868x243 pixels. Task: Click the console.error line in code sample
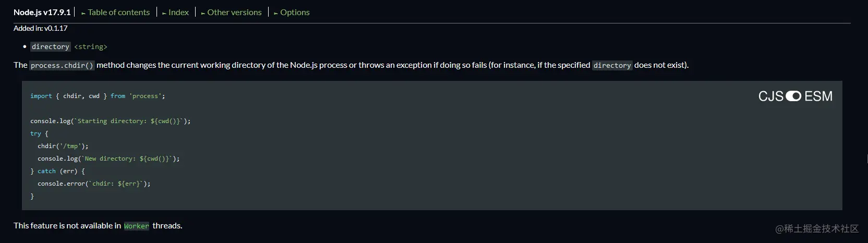[x=94, y=184]
